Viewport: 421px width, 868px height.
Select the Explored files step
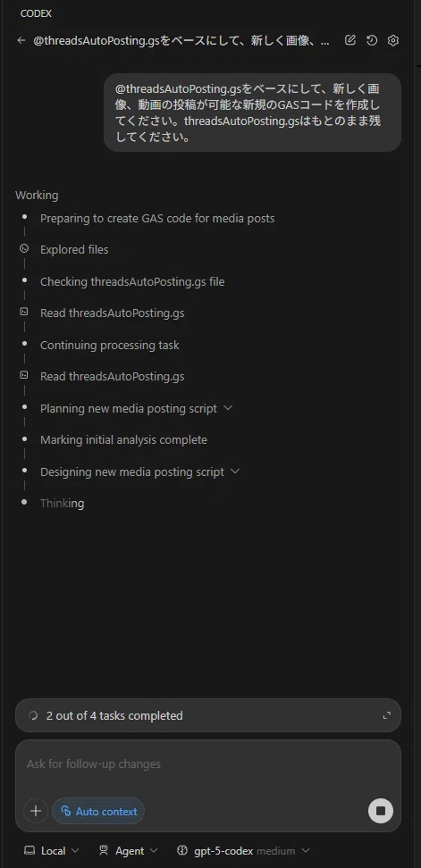74,250
